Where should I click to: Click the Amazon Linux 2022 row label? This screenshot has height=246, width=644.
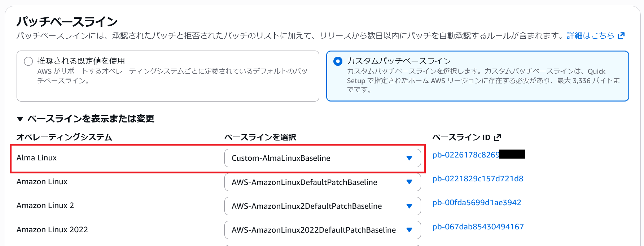52,230
